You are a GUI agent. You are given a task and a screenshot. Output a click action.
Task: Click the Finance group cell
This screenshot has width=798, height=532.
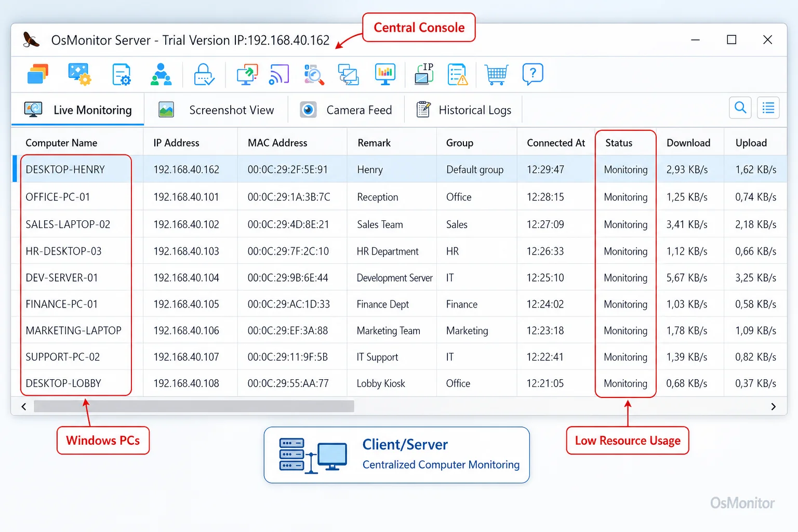(x=461, y=304)
